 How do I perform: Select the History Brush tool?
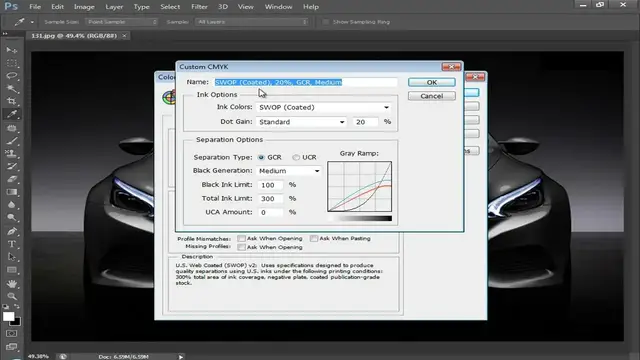click(12, 167)
